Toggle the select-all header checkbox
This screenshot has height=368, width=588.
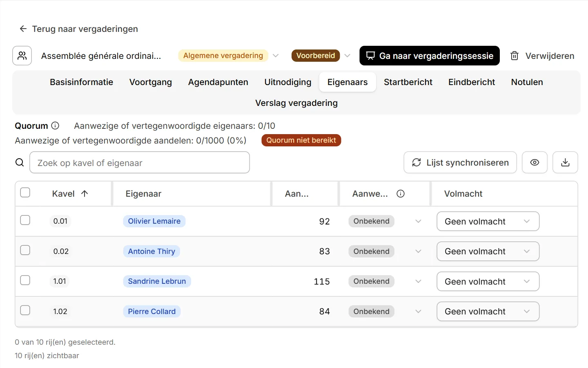[25, 192]
